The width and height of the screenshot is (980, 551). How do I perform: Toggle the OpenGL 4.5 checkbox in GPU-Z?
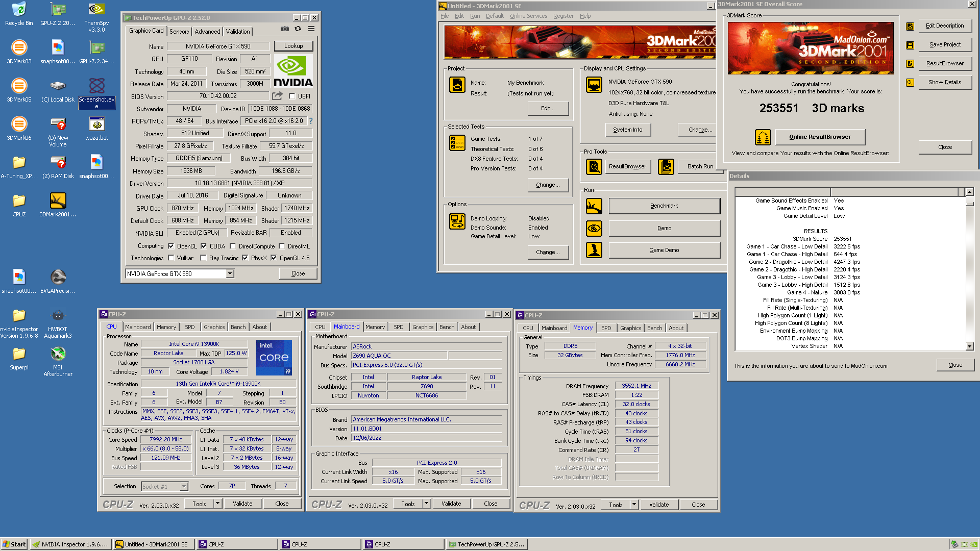[x=274, y=258]
